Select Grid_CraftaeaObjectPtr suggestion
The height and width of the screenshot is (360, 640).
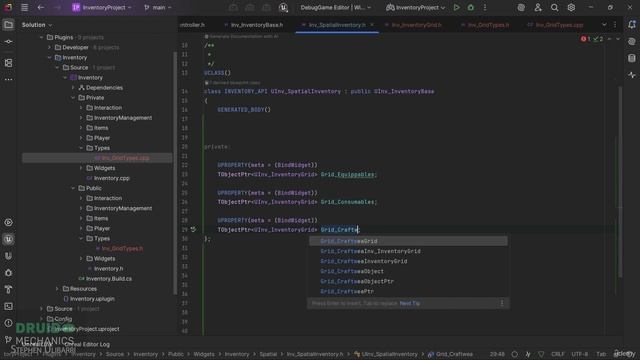(408, 281)
